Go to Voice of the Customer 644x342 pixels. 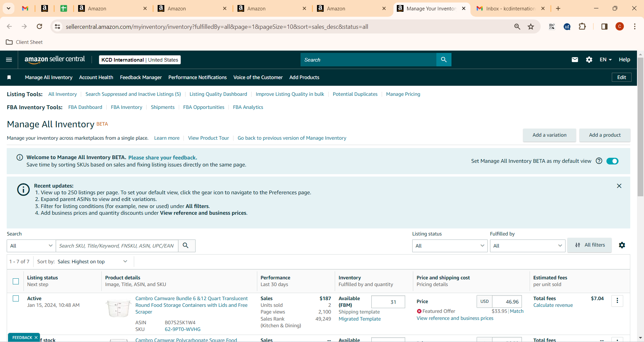(x=258, y=77)
